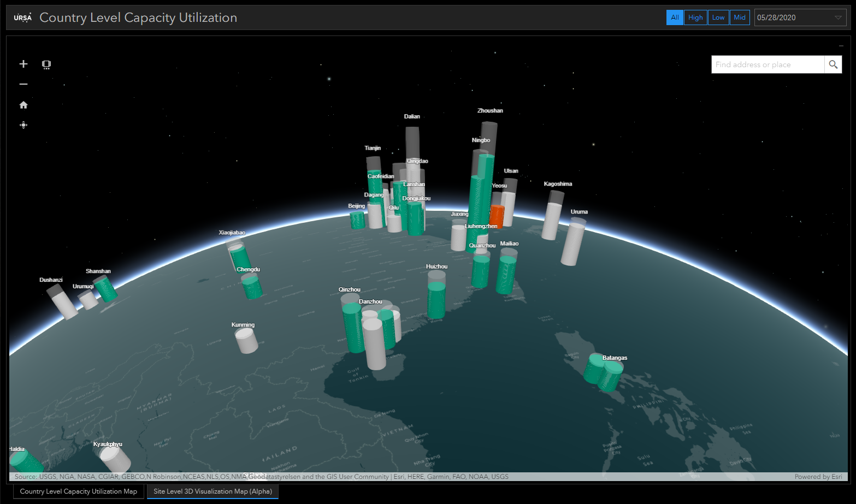The width and height of the screenshot is (856, 504).
Task: Click the Chengdu site label
Action: [x=249, y=270]
